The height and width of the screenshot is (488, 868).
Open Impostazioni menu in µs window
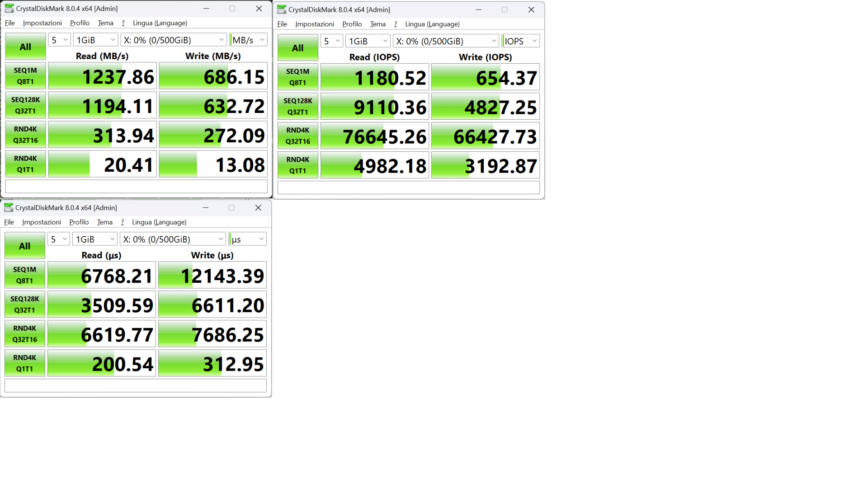point(42,222)
